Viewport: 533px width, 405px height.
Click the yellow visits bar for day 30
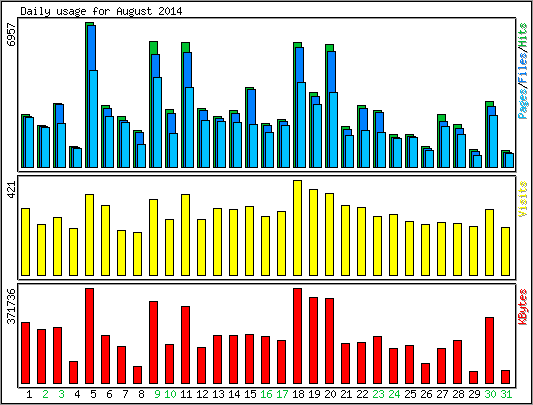click(489, 242)
